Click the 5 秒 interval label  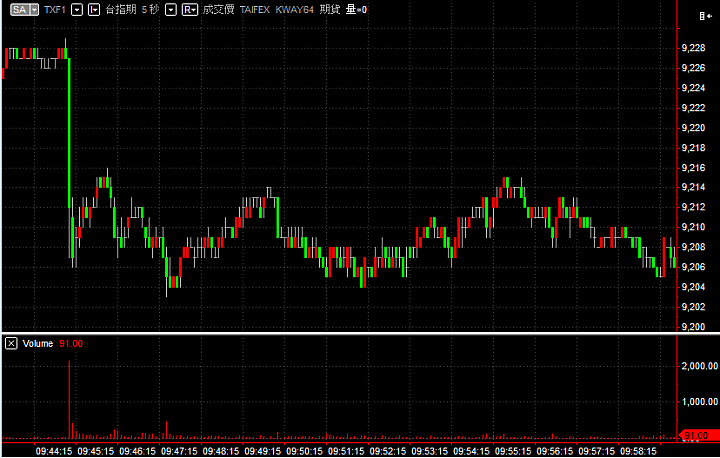click(150, 10)
